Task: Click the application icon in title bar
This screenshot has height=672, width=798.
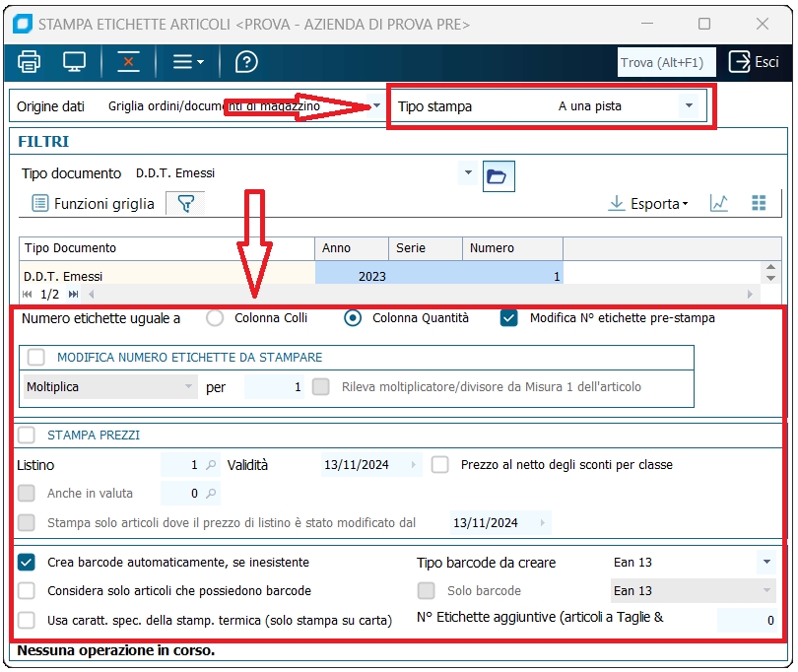Action: pyautogui.click(x=23, y=24)
